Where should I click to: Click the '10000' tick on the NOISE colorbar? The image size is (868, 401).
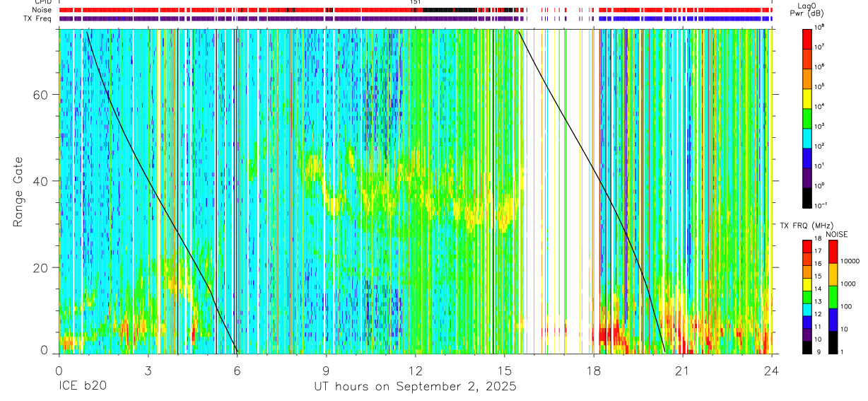pyautogui.click(x=851, y=262)
